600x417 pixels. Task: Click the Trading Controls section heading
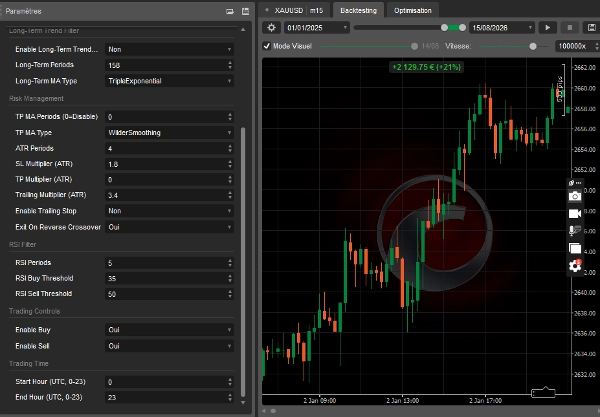(x=34, y=311)
